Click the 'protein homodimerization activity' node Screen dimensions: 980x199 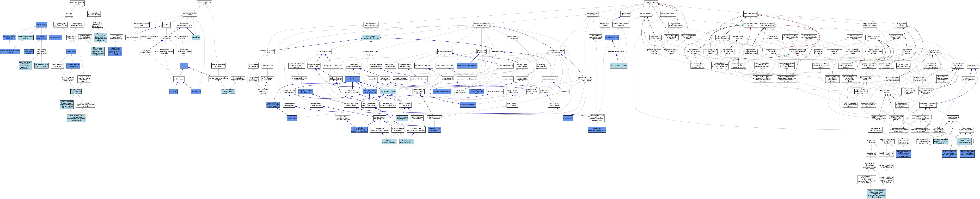coord(10,51)
